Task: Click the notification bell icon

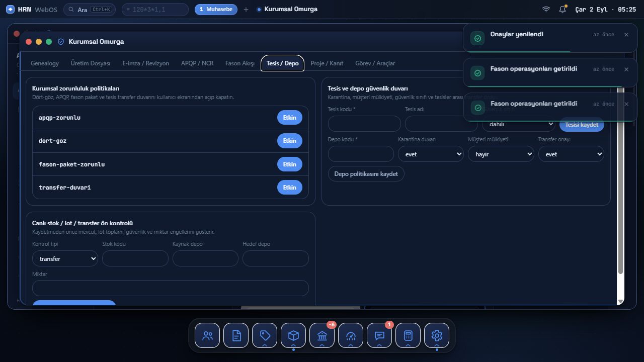Action: pos(562,9)
